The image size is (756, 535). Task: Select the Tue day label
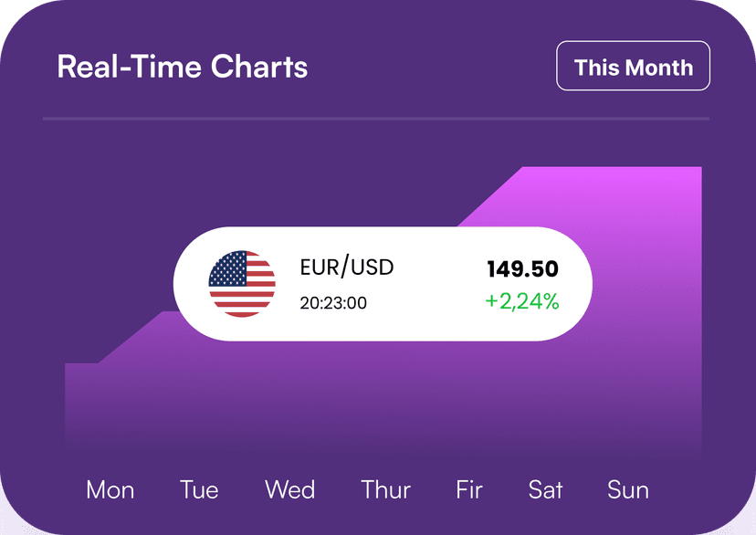point(199,489)
